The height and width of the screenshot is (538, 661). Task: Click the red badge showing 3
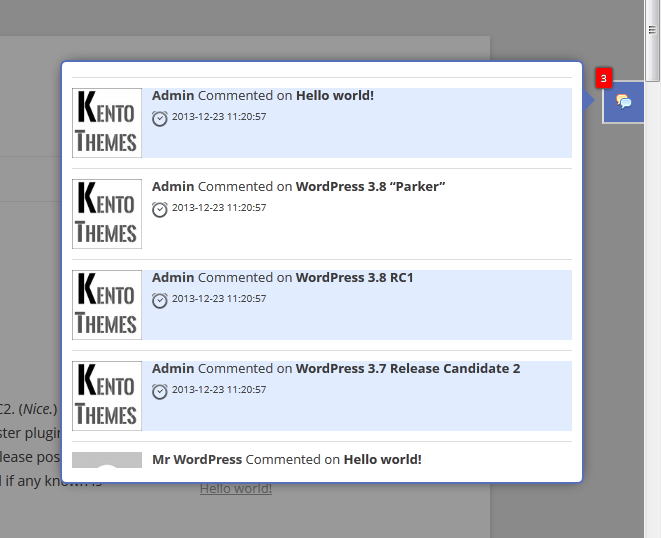(604, 78)
